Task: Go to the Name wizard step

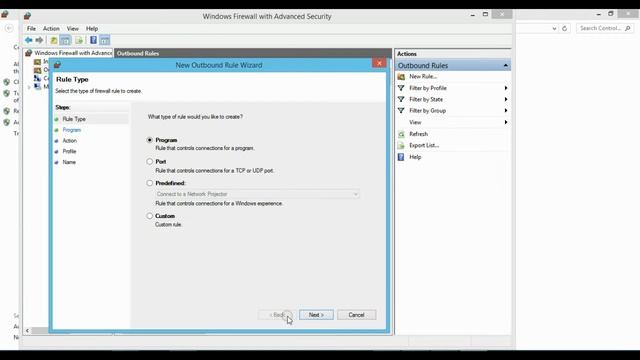Action: coord(69,162)
